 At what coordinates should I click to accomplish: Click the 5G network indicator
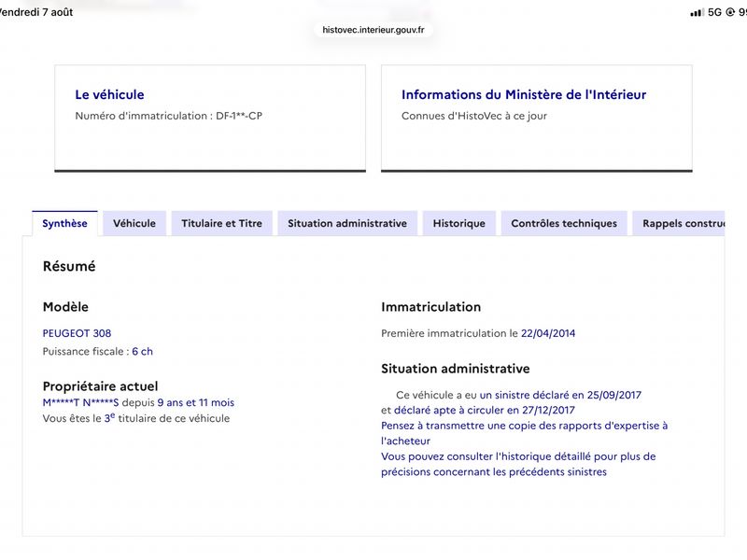coord(714,12)
